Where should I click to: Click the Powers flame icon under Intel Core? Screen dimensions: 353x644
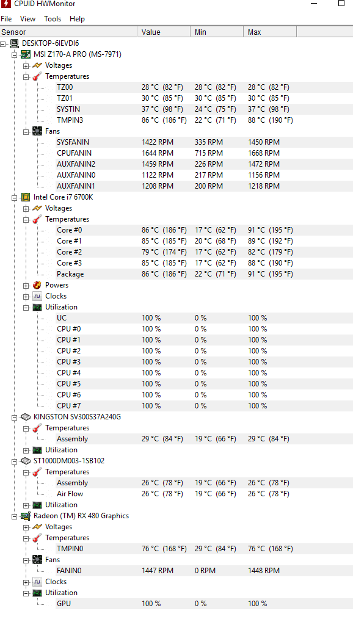point(37,285)
